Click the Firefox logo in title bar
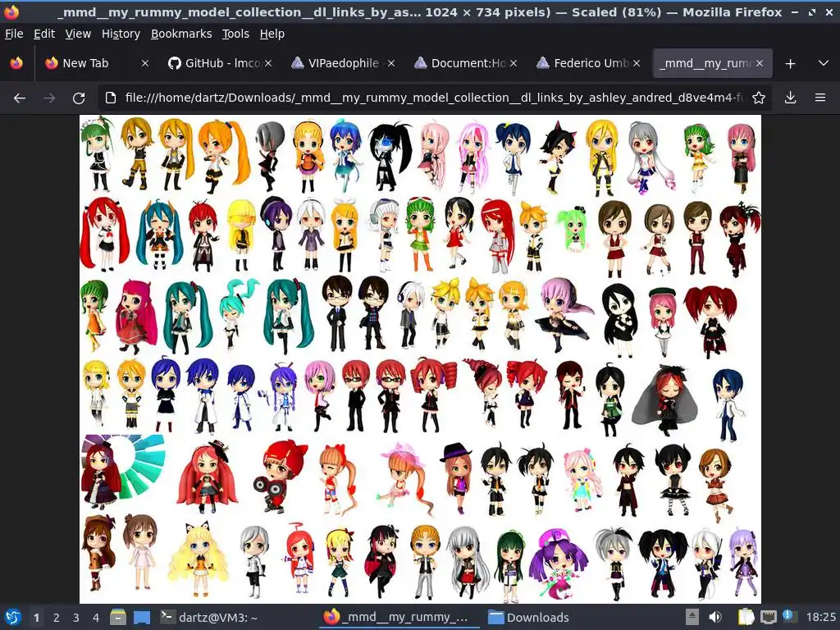The width and height of the screenshot is (840, 630). 11,11
